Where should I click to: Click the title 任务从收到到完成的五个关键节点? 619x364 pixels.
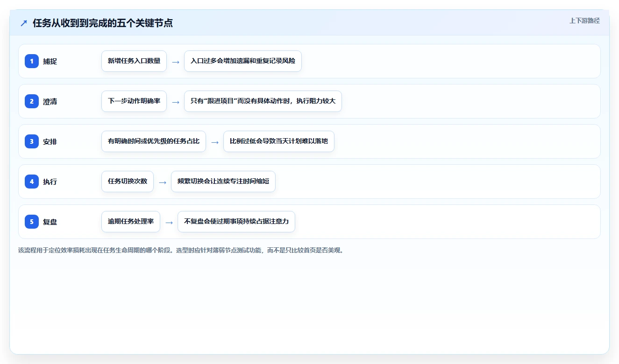[x=103, y=23]
